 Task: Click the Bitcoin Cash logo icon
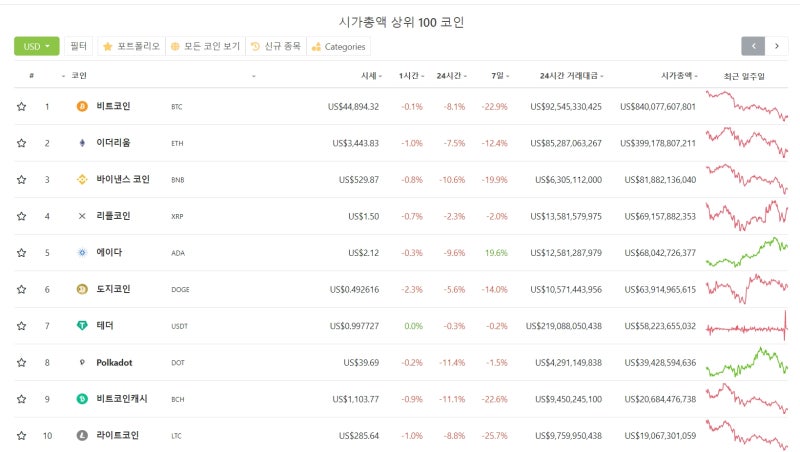coord(82,399)
